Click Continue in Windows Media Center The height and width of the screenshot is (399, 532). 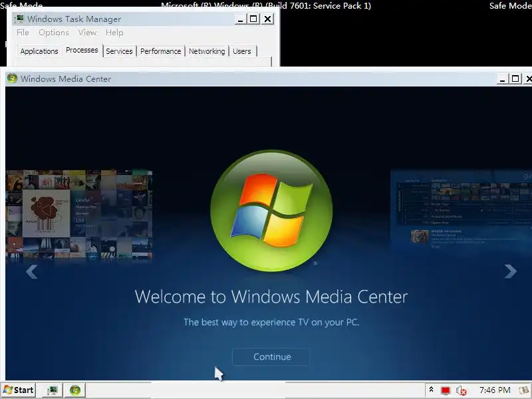pos(271,356)
